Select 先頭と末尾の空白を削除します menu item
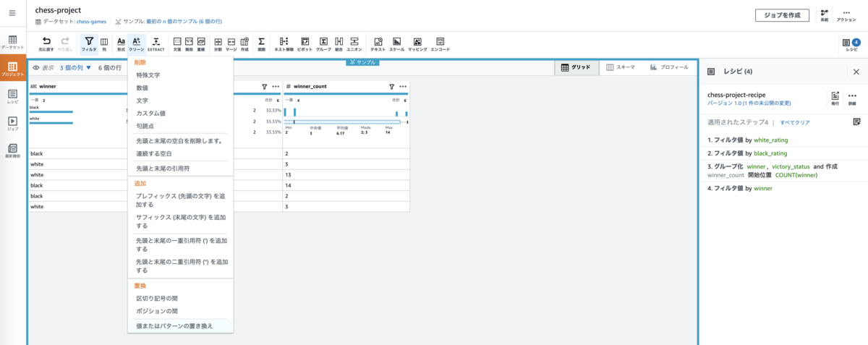868x345 pixels. (180, 140)
